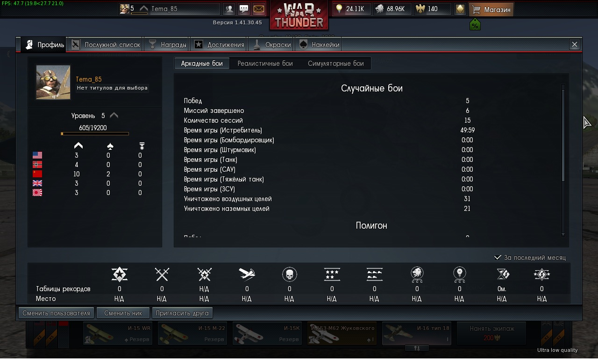Click the Сменить ник button
Viewport: 598px width, 364px height.
point(123,313)
